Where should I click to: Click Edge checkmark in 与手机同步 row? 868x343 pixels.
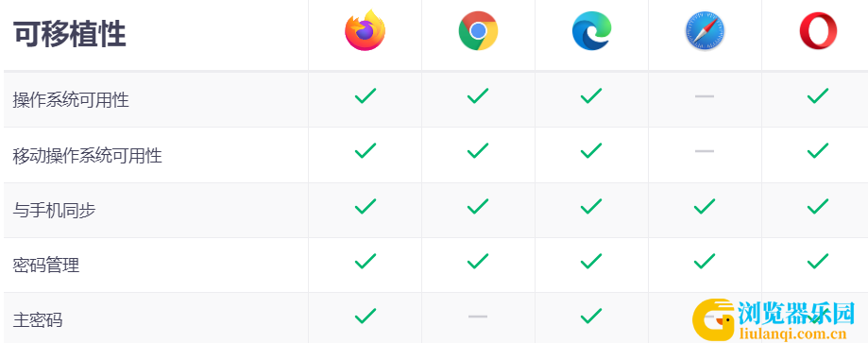(x=591, y=207)
